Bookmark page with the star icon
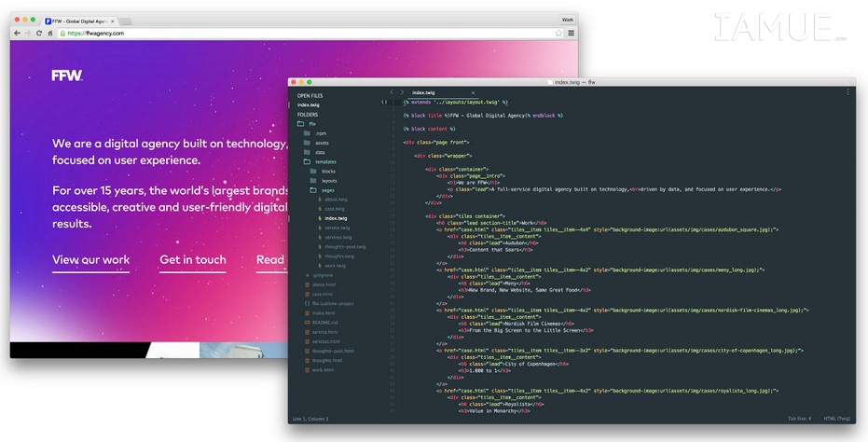 558,34
